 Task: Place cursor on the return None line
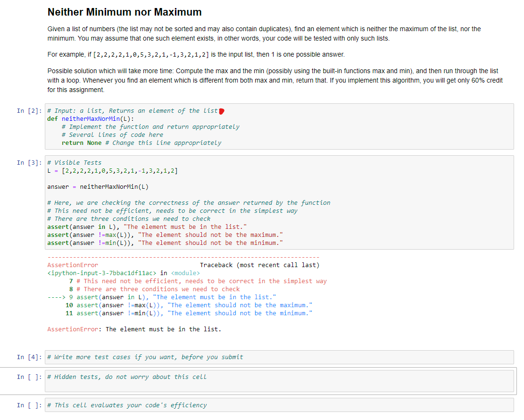[x=94, y=143]
